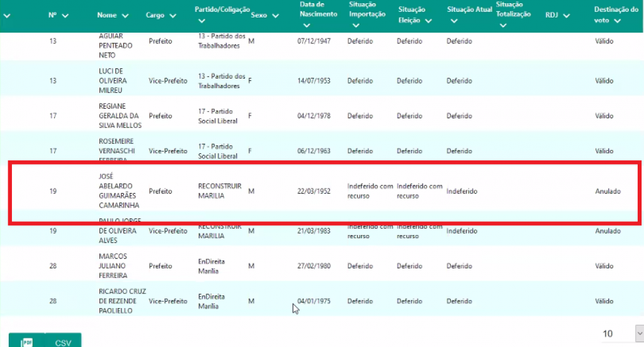Viewport: 644px width, 347px height.
Task: Expand the leftmost header chevron
Action: pyautogui.click(x=7, y=16)
